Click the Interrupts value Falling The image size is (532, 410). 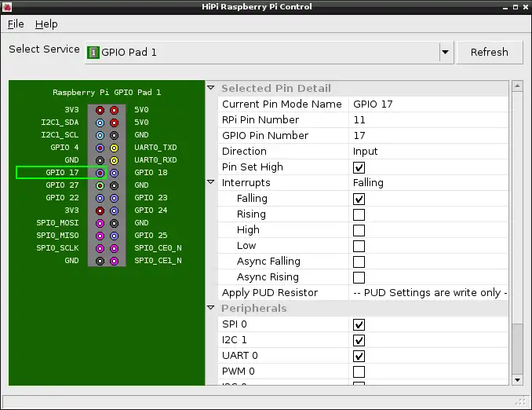click(368, 183)
